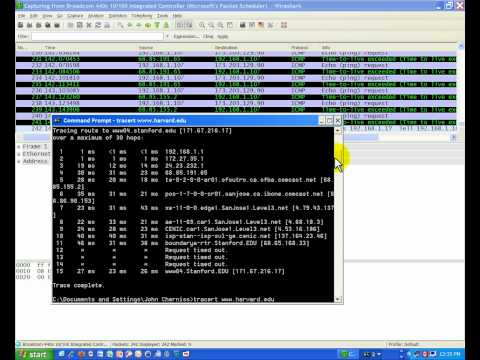The height and width of the screenshot is (360, 480).
Task: Select packet row number 236
Action: [236, 91]
